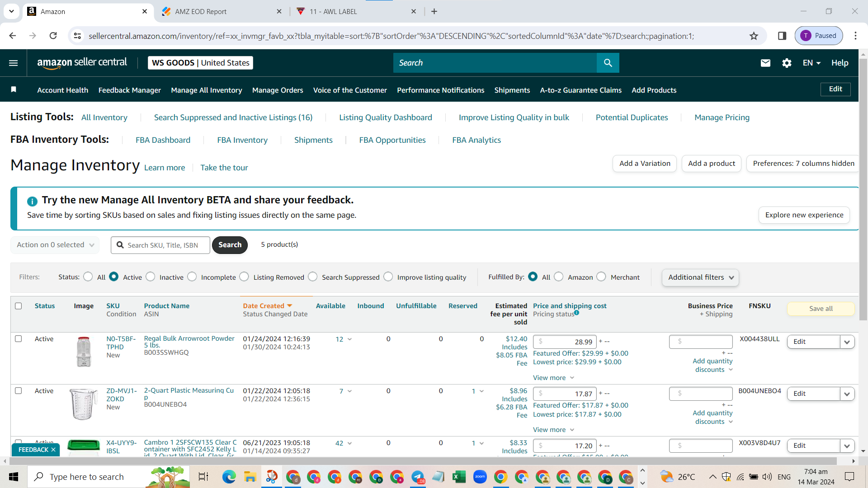Click the magnifier search button in header
Viewport: 868px width, 488px height.
pyautogui.click(x=608, y=63)
